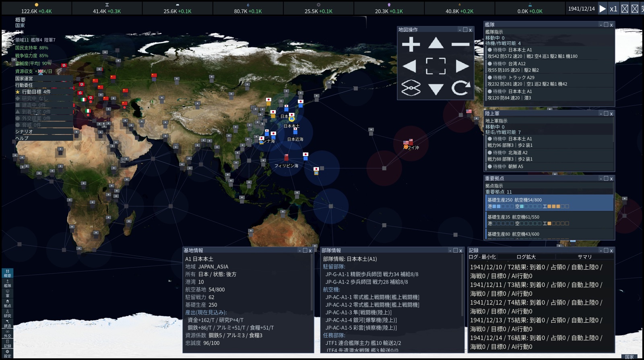The height and width of the screenshot is (360, 644).
Task: Minimize the 陸上軍 panel
Action: pos(601,114)
